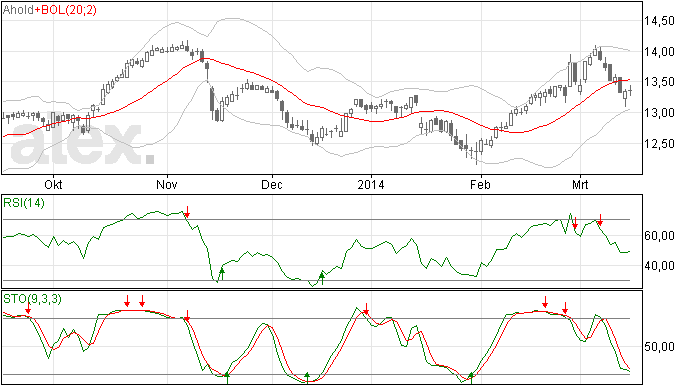Click the 14,00 price axis value
Screen dimensions: 690x387
(659, 52)
